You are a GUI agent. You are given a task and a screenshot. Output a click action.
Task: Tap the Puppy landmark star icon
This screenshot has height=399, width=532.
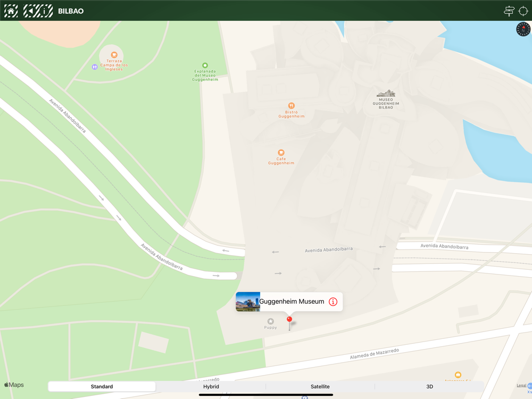[x=270, y=321]
